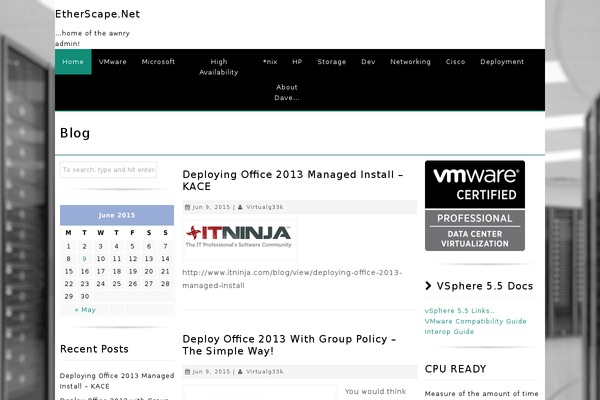This screenshot has width=600, height=400.
Task: Go to High Availability section
Action: tap(218, 67)
